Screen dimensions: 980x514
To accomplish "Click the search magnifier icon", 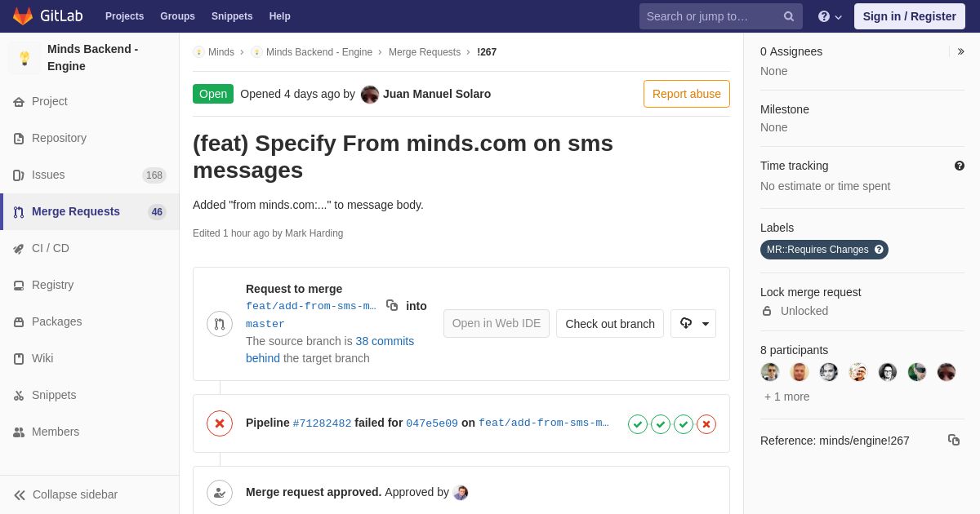I will coord(789,16).
